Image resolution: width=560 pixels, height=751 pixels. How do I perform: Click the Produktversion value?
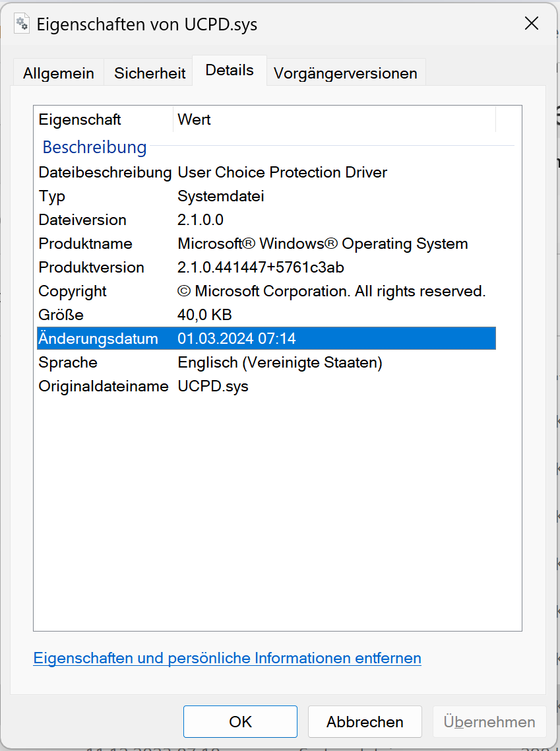point(261,268)
